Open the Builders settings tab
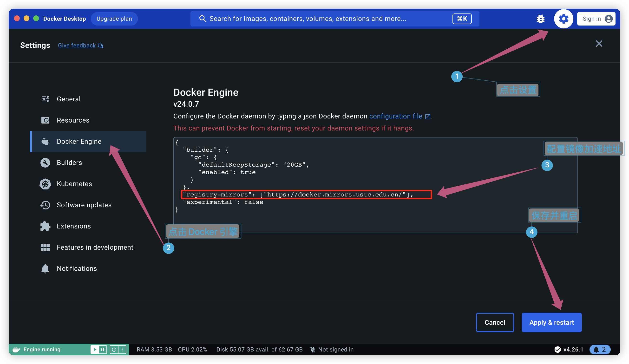 [88, 163]
